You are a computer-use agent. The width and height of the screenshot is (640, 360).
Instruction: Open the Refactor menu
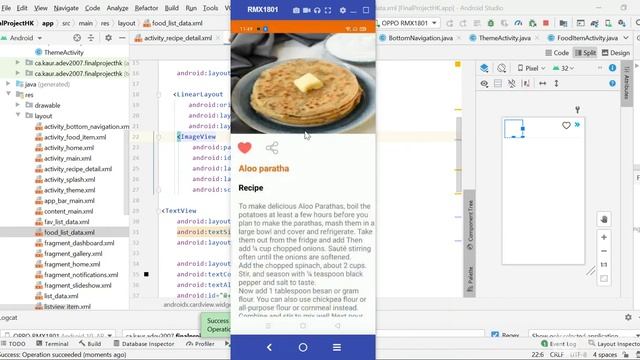tap(146, 8)
